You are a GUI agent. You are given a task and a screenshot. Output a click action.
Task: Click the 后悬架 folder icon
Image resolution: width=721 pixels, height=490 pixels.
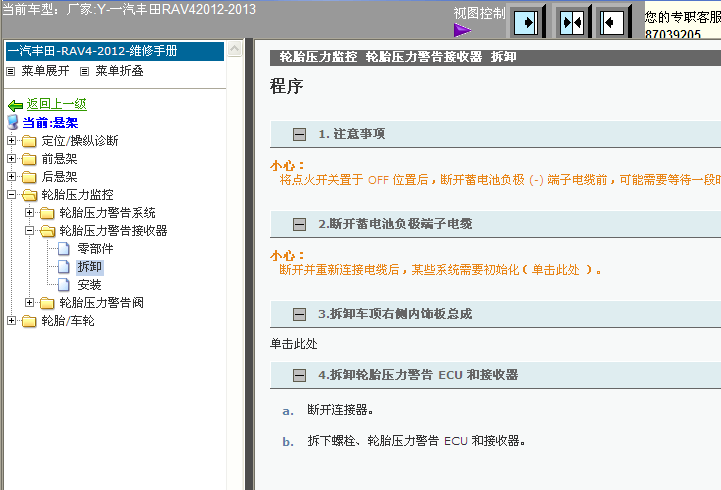(x=29, y=177)
